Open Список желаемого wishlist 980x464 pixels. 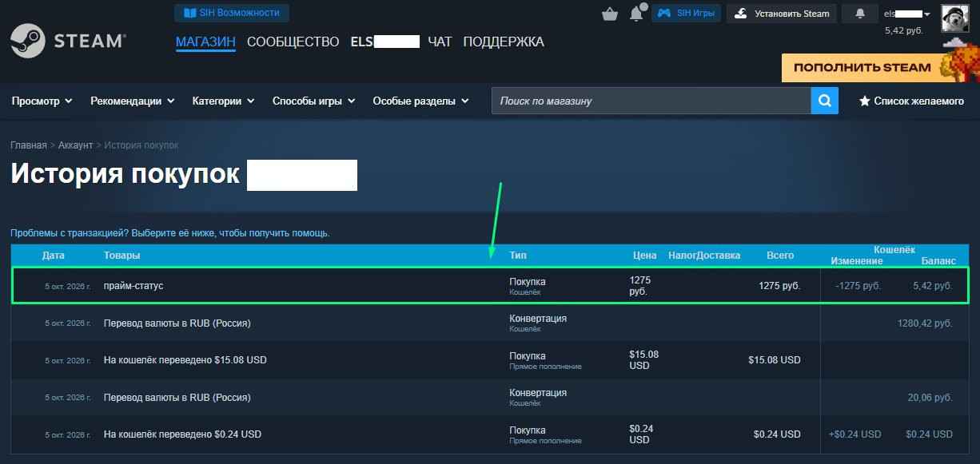click(911, 101)
